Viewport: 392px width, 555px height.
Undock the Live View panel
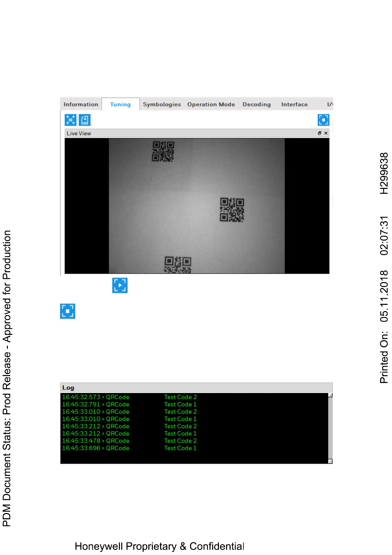pyautogui.click(x=320, y=133)
